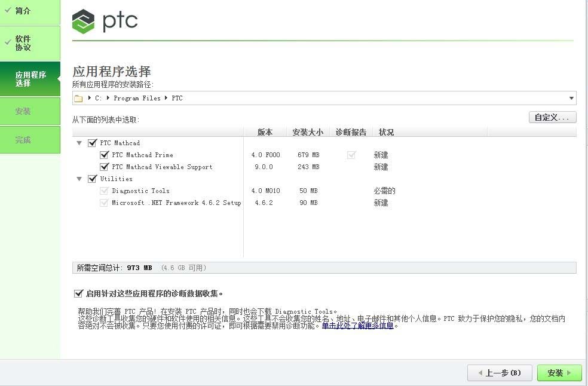Disable diagnostic data collection checkbox
This screenshot has width=588, height=386.
[x=78, y=293]
